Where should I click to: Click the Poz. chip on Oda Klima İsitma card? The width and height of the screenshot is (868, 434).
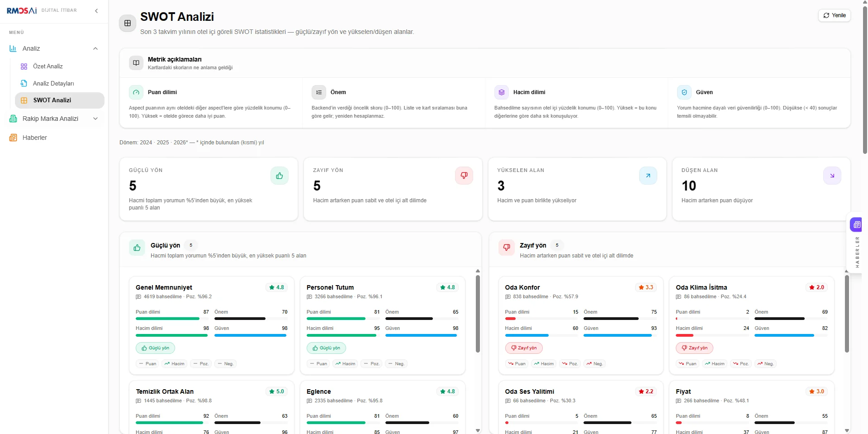[741, 364]
